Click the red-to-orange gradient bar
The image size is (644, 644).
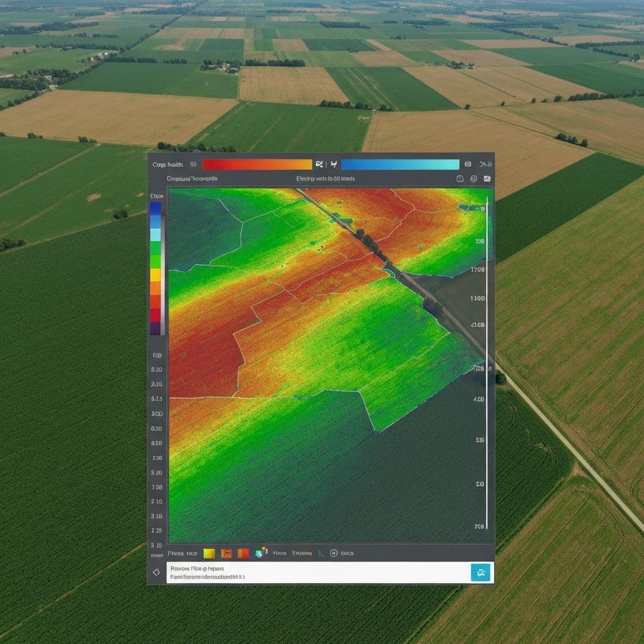[x=257, y=164]
